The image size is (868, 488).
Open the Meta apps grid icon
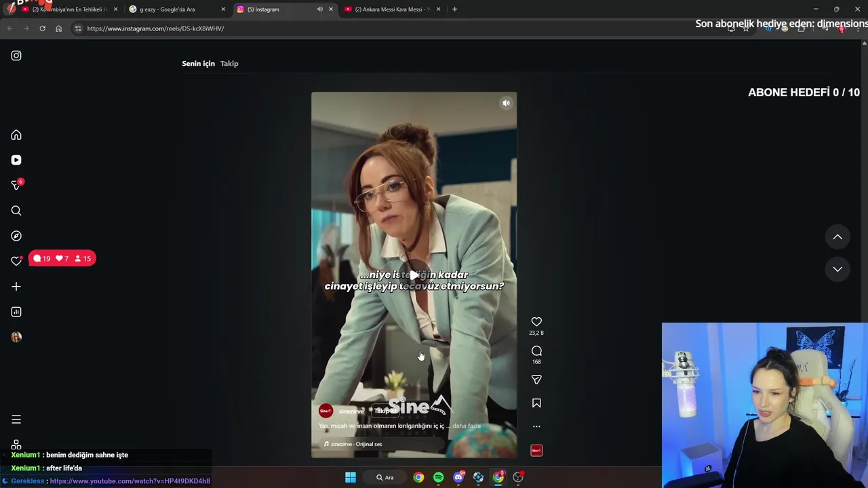click(x=16, y=445)
